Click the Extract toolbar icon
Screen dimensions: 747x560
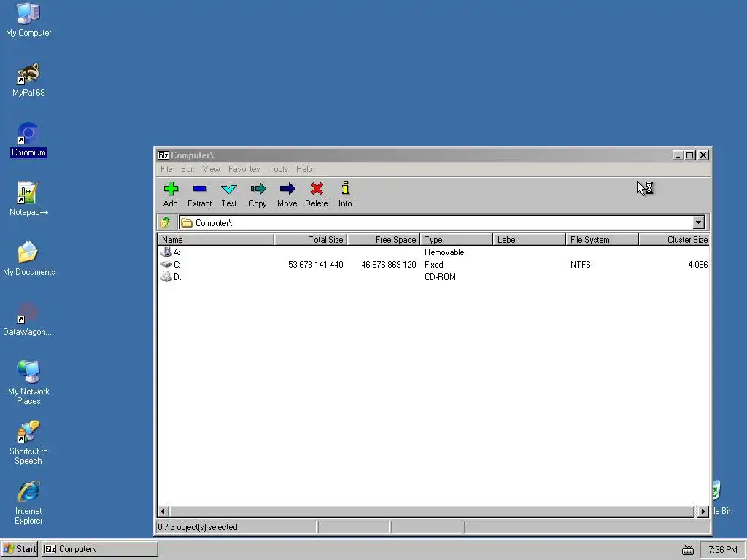pyautogui.click(x=200, y=189)
